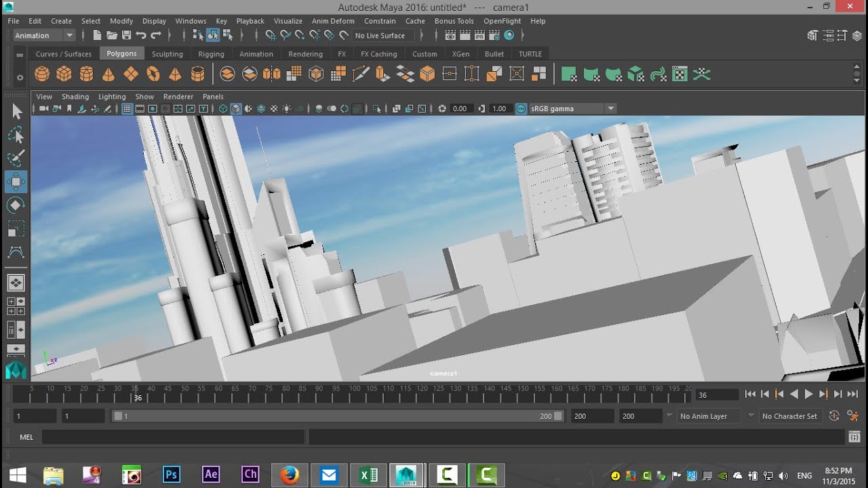The width and height of the screenshot is (868, 488).
Task: Create a polygon pyramid from the shelf
Action: [175, 74]
